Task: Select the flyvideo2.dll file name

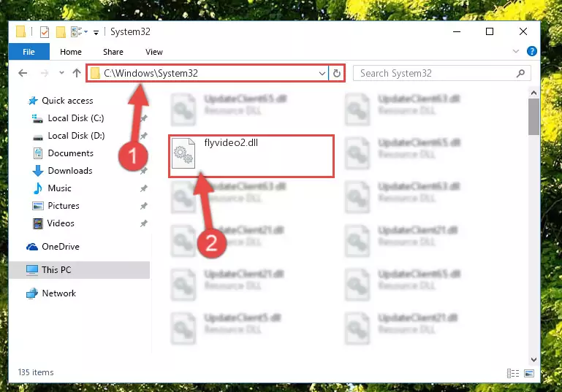Action: click(231, 143)
